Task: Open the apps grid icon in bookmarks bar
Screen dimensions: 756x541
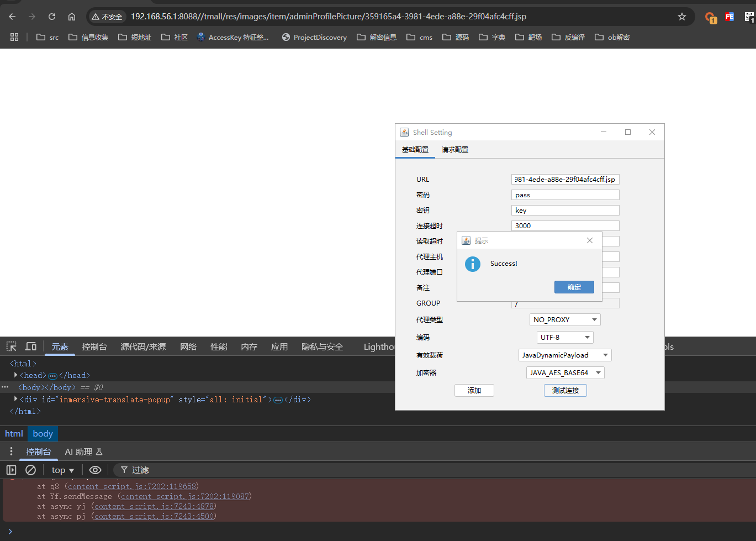Action: click(x=14, y=37)
